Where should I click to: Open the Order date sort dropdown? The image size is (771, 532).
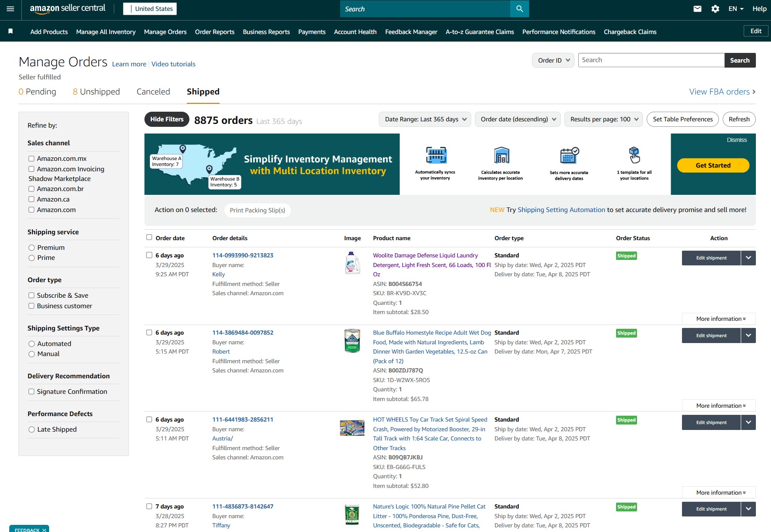point(518,119)
